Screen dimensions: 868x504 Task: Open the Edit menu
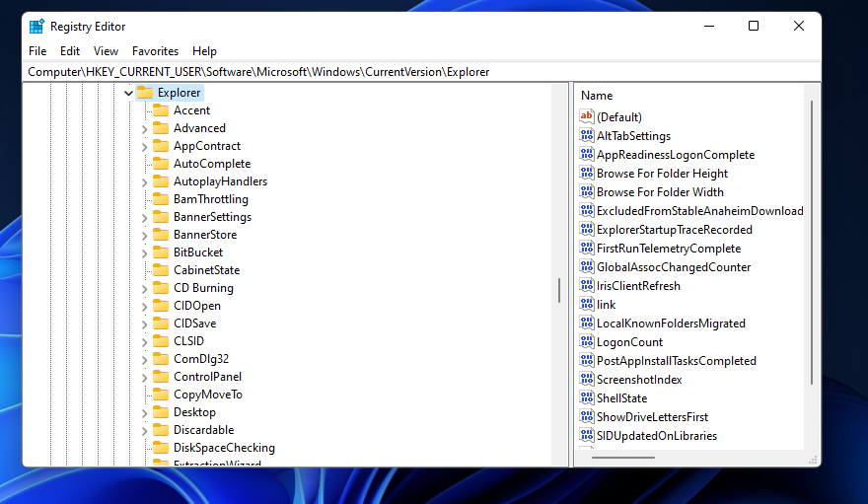click(70, 51)
